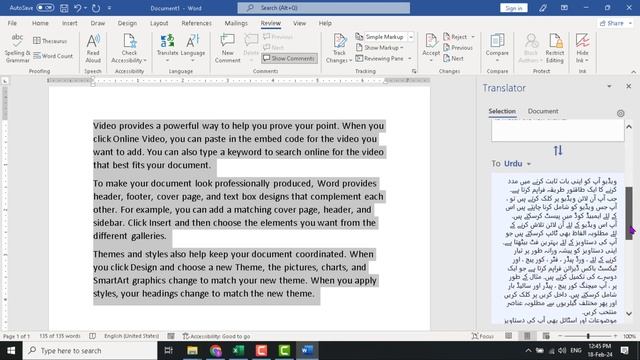Close the Translator pane
Screen dimensions: 640x360
[629, 87]
